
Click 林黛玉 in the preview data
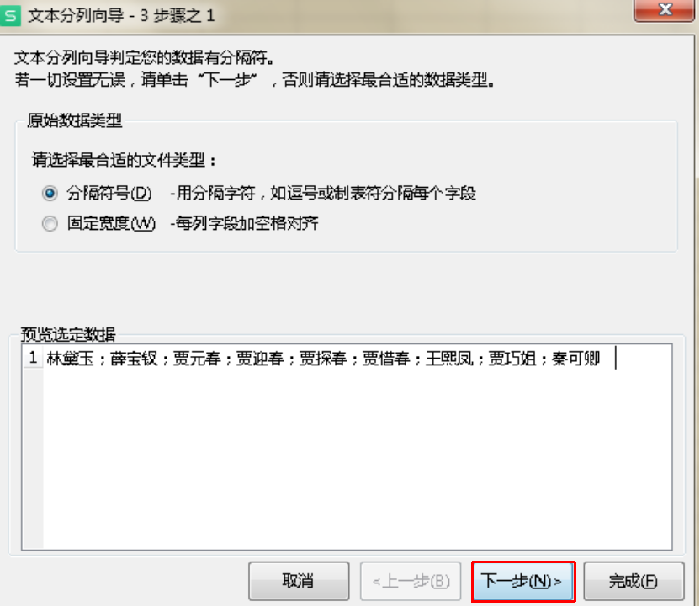(70, 359)
